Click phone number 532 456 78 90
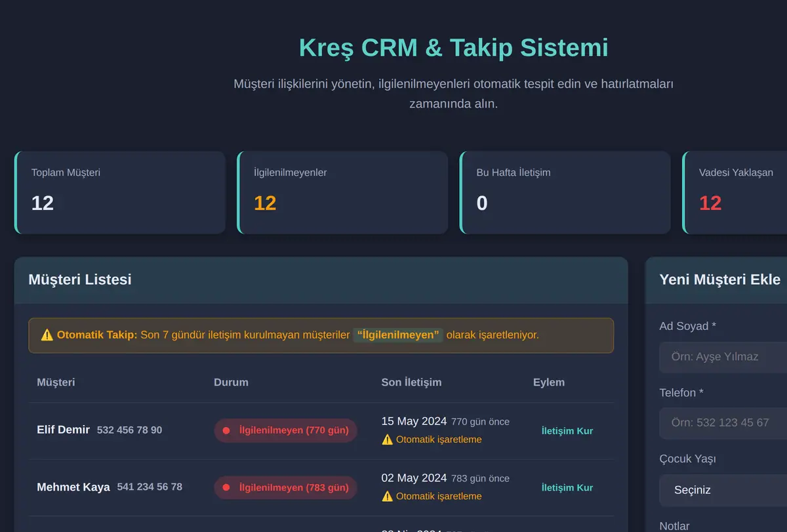Screen dimensions: 787x532 pos(129,430)
